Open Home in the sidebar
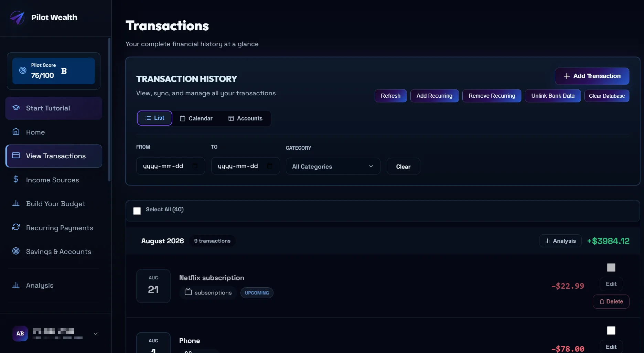Image resolution: width=644 pixels, height=353 pixels. pyautogui.click(x=54, y=132)
